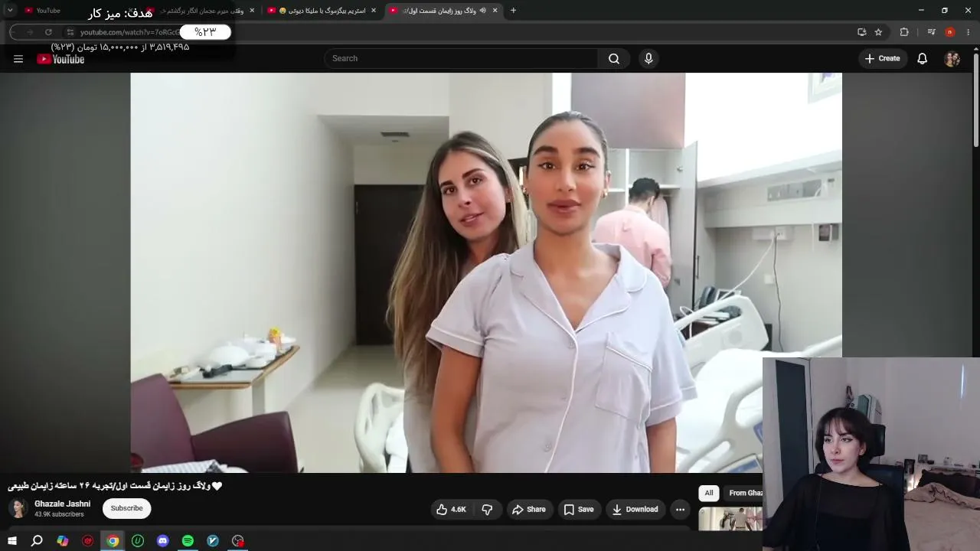Open Chrome three-dot menu
The width and height of the screenshot is (980, 551).
pos(969,32)
